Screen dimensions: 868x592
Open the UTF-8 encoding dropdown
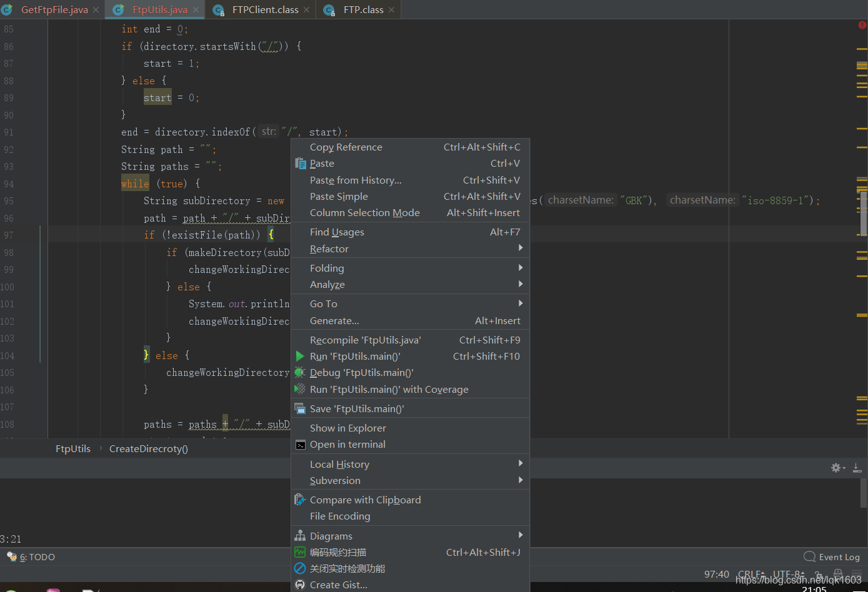click(787, 574)
